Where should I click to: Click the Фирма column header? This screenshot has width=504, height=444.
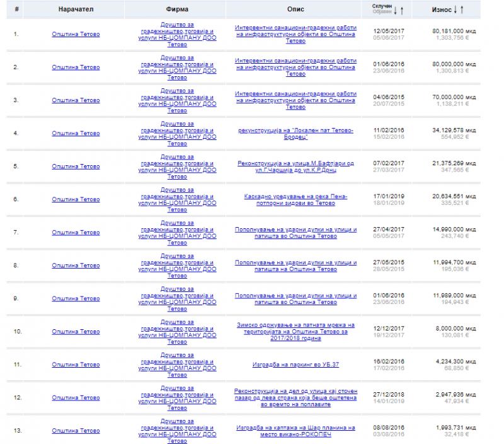pos(177,10)
